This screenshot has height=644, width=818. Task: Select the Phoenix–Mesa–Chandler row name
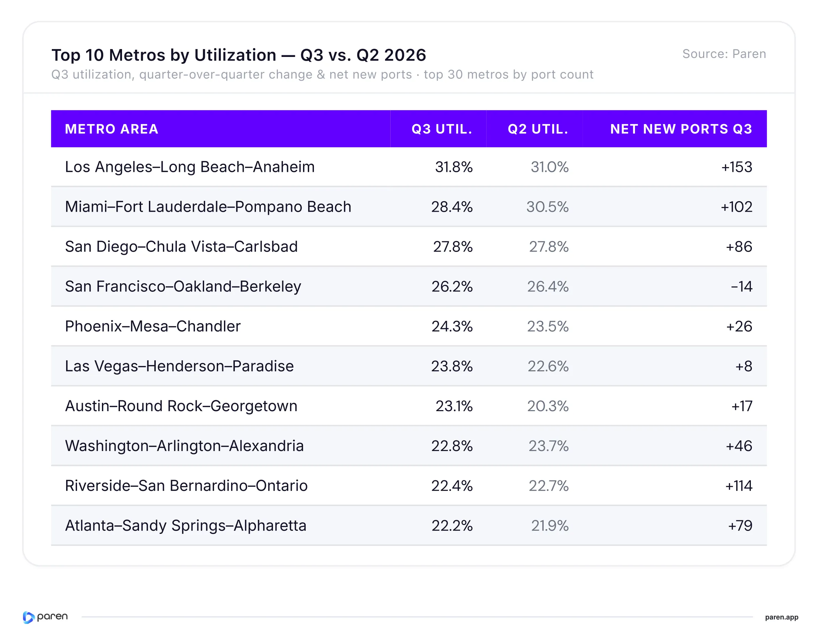point(153,326)
